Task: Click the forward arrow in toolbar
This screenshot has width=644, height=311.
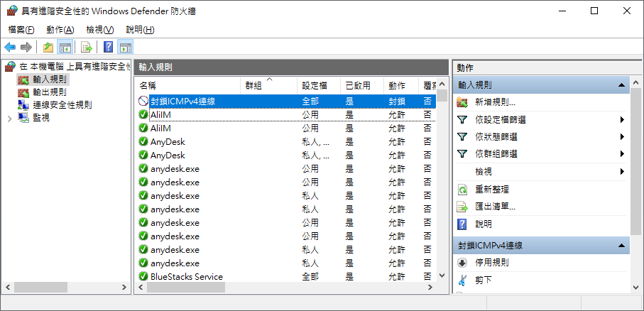Action: 26,48
